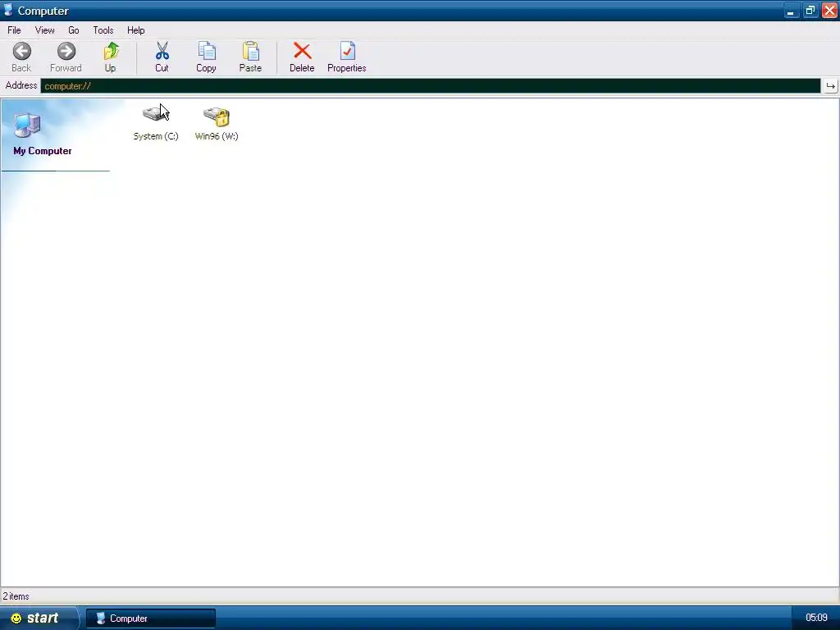Minimize the Computer window

(x=792, y=11)
